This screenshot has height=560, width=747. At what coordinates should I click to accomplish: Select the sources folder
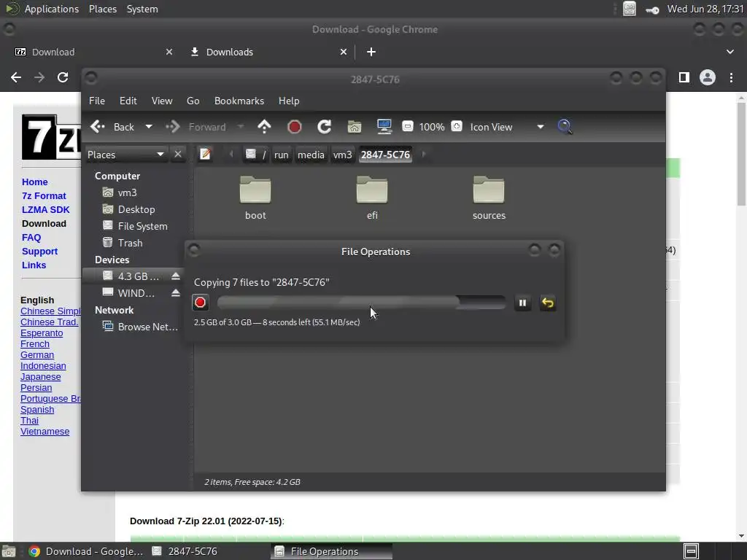[489, 198]
